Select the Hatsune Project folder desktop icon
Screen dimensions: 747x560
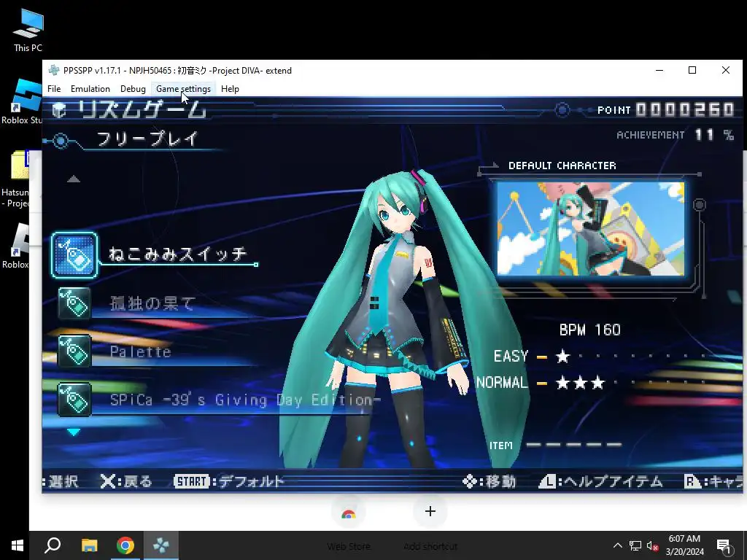tap(15, 179)
